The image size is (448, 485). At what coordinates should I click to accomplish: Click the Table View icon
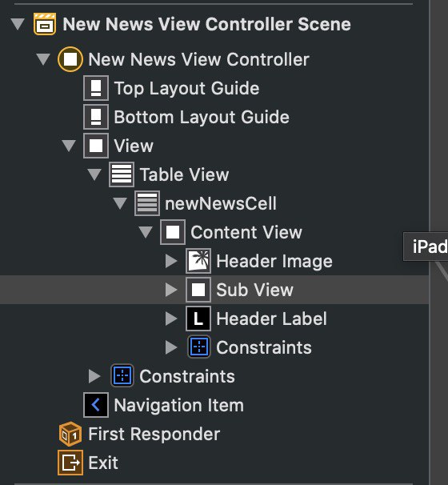(122, 174)
